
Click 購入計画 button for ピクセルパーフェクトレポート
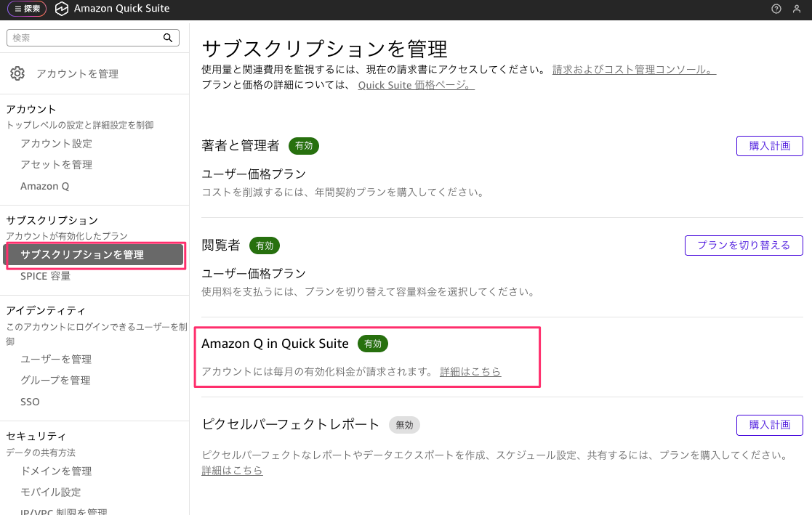[770, 425]
